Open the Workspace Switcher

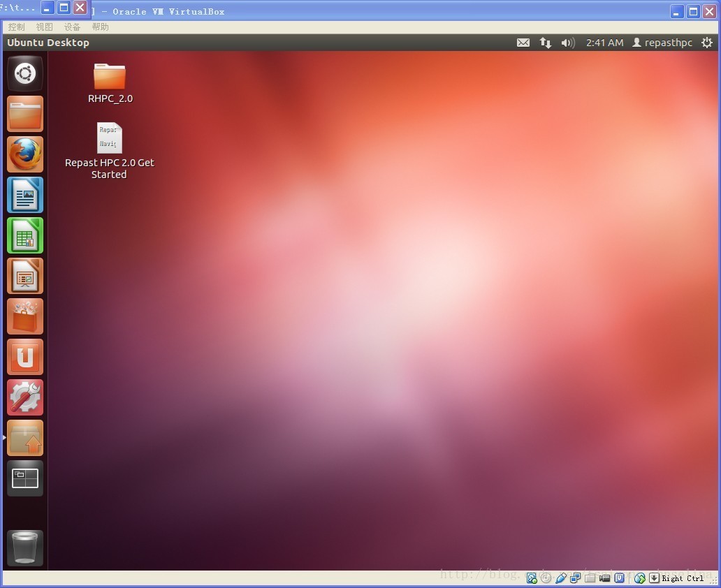25,478
